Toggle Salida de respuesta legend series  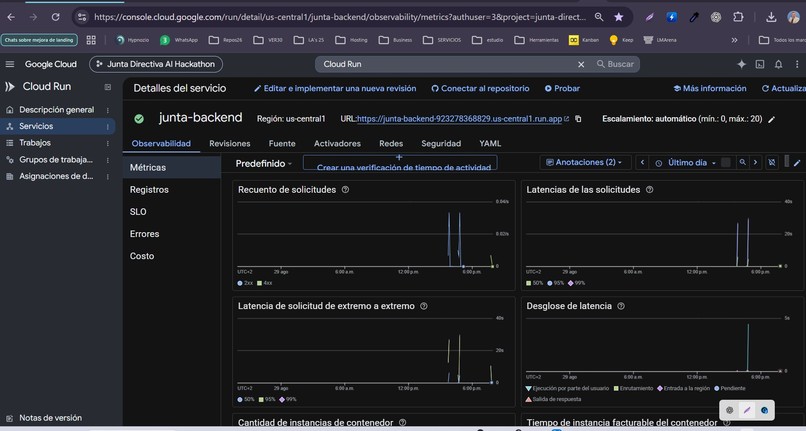[x=554, y=399]
